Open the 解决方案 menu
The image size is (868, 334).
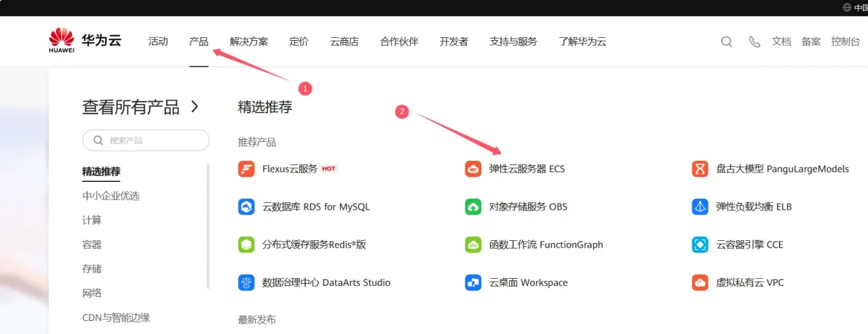(x=249, y=41)
